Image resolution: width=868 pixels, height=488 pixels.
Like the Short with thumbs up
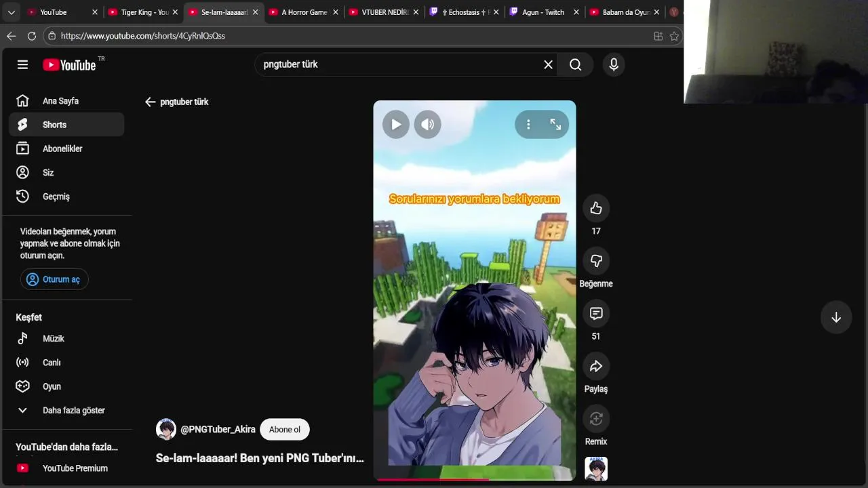[x=596, y=208]
